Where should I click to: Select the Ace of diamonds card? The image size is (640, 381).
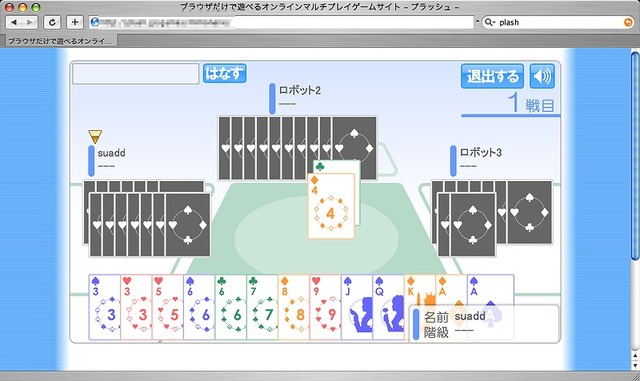click(x=451, y=290)
